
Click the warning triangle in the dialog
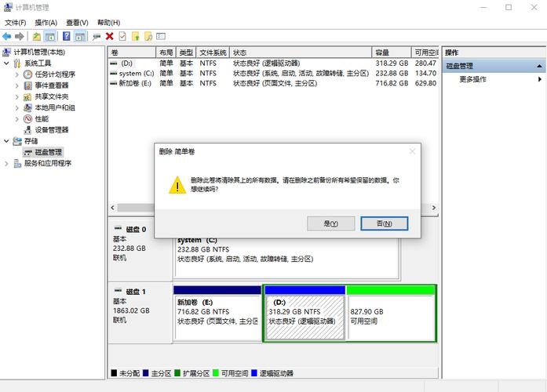177,185
